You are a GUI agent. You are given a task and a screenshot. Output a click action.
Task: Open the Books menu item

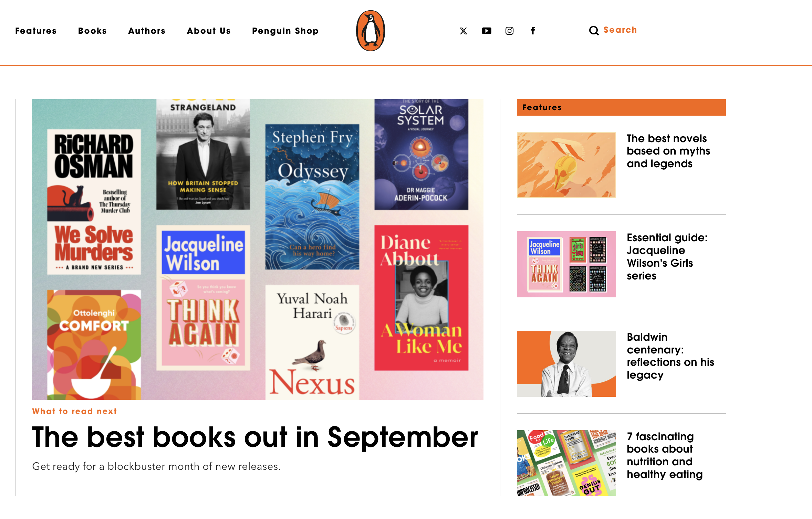coord(92,31)
